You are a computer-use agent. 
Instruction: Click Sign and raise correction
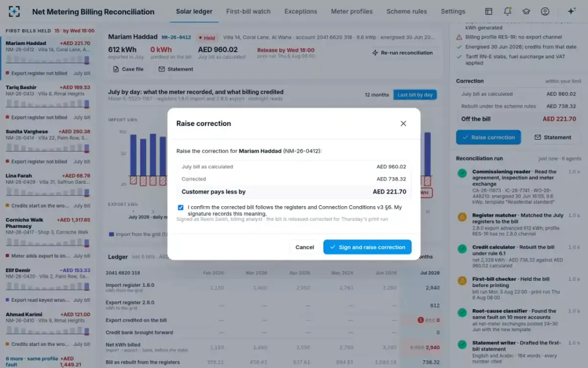[367, 247]
